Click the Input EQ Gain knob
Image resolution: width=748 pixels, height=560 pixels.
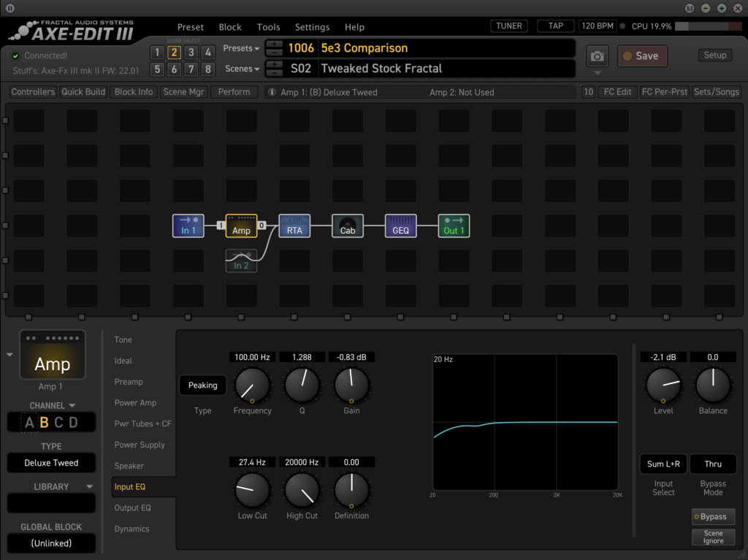pyautogui.click(x=351, y=386)
